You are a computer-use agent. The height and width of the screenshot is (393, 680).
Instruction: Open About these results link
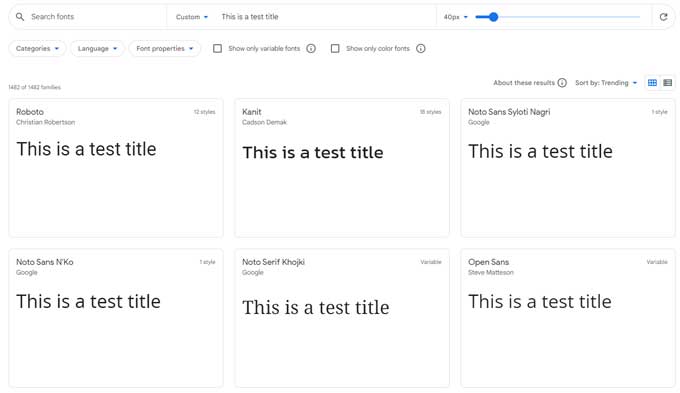coord(524,83)
